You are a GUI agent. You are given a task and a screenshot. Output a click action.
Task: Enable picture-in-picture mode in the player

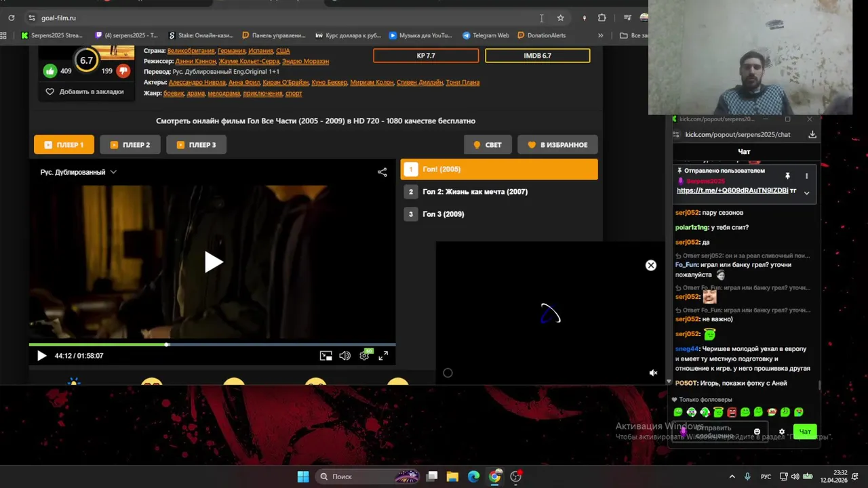point(326,356)
